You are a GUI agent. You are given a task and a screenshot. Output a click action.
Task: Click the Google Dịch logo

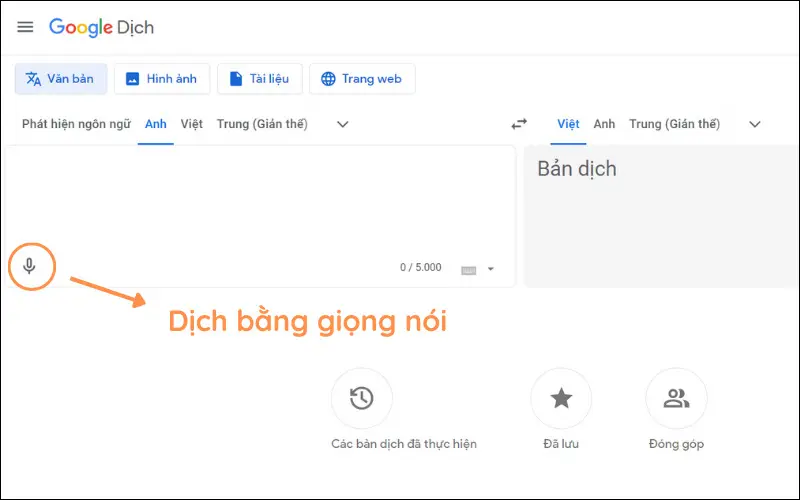[101, 27]
